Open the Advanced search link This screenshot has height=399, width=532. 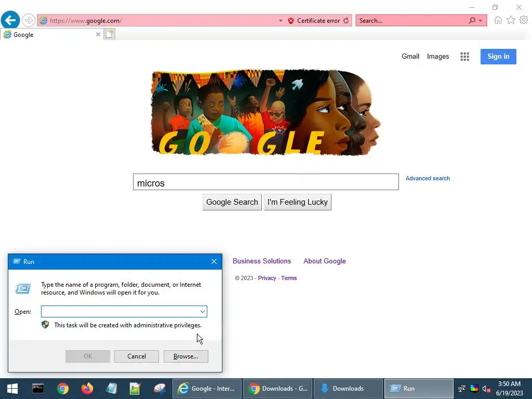point(428,178)
